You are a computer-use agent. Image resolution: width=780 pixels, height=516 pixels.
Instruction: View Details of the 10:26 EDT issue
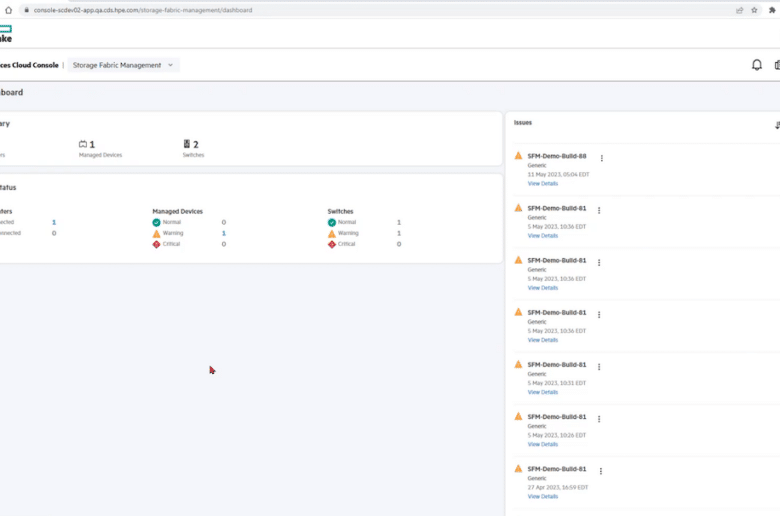point(543,444)
